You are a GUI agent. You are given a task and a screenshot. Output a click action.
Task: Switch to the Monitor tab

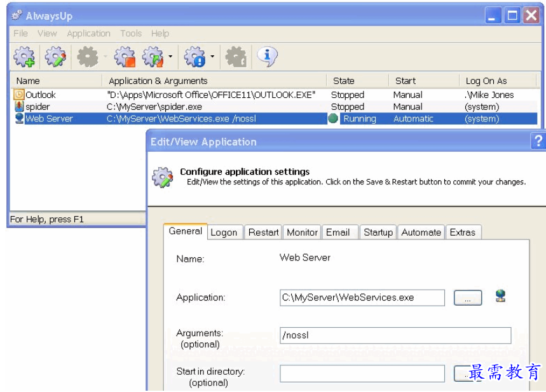(303, 232)
